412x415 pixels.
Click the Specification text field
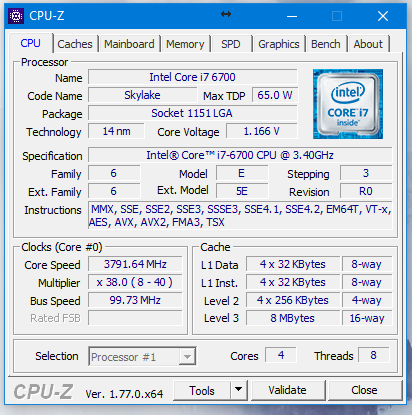tap(240, 155)
